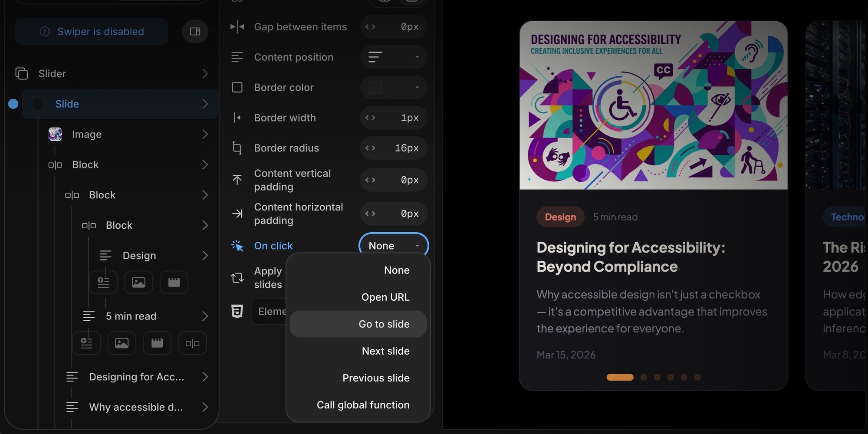Click video icon button below 5 min read
Viewport: 868px width, 434px height.
[x=157, y=343]
